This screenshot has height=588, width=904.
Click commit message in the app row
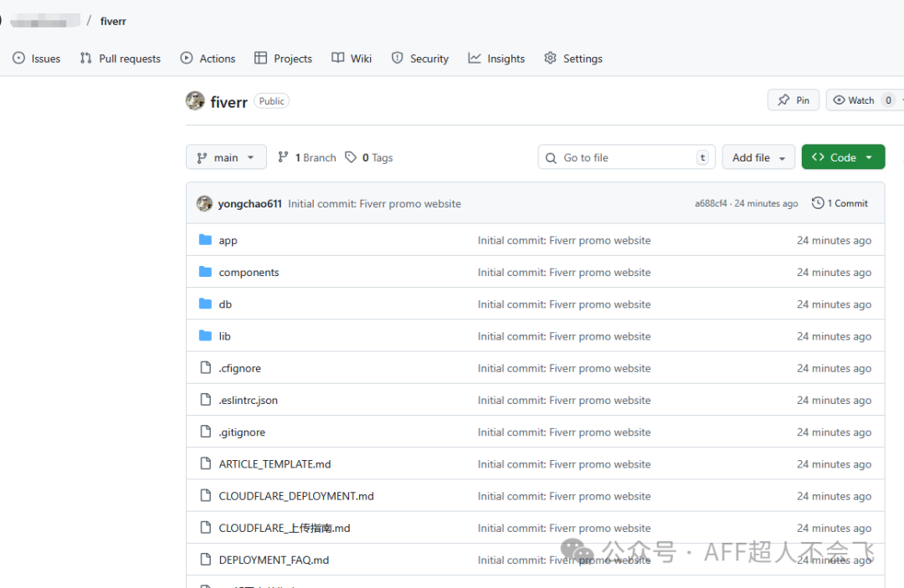tap(564, 241)
